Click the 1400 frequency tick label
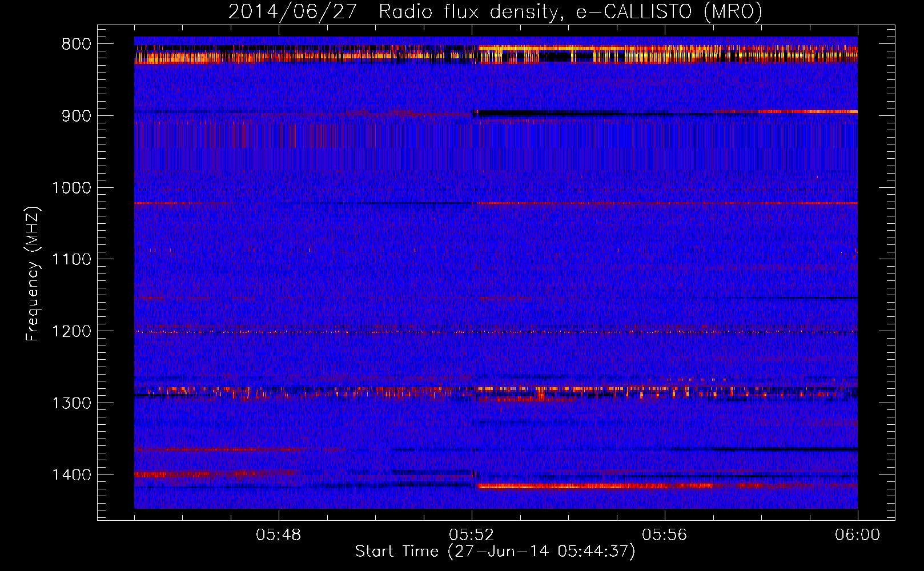Image resolution: width=924 pixels, height=571 pixels. pos(71,475)
